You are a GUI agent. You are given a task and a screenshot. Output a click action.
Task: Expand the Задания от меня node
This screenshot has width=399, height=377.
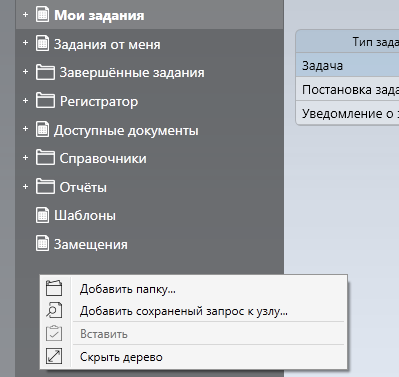coord(25,43)
